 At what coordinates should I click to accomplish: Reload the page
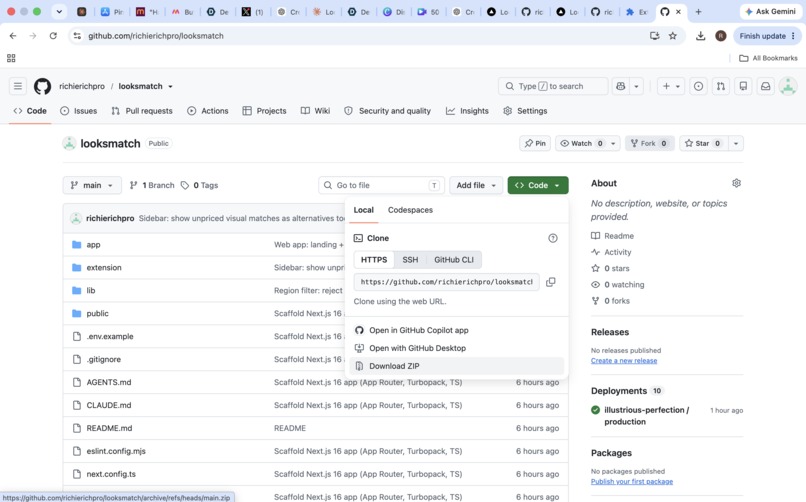pyautogui.click(x=53, y=36)
